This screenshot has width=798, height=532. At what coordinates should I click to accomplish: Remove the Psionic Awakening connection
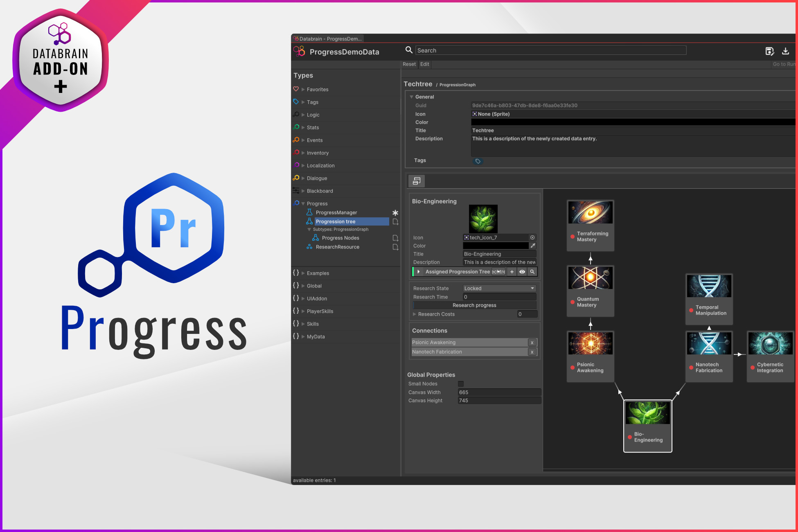[x=532, y=343]
